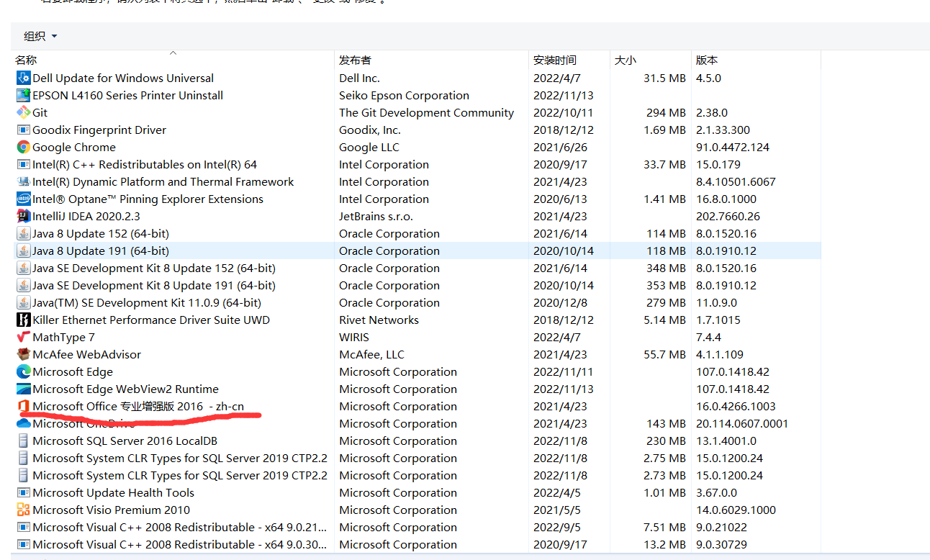
Task: Click the Java SE Development Kit 11.0.9 icon
Action: point(23,302)
